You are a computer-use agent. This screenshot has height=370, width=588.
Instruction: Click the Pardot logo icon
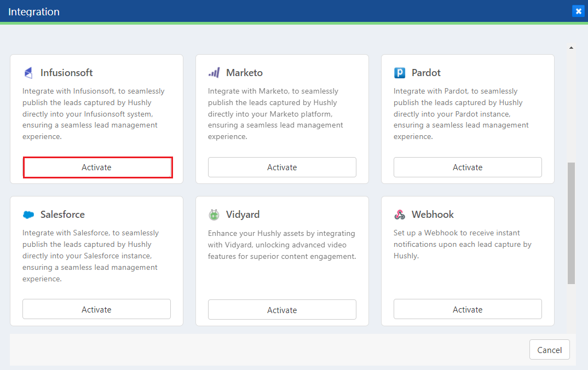point(400,73)
